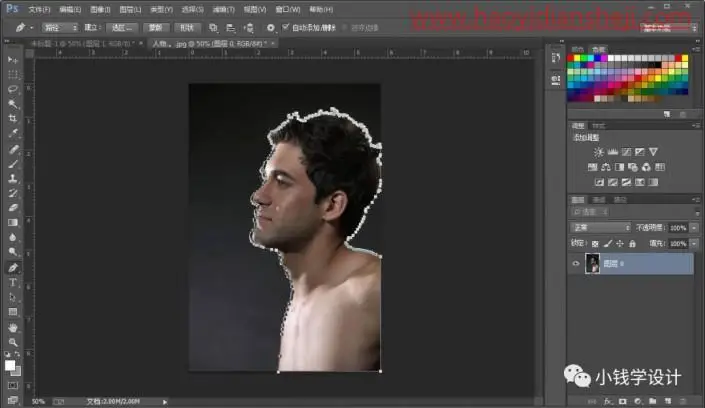Select the Crop tool
The height and width of the screenshot is (408, 705).
coord(13,119)
